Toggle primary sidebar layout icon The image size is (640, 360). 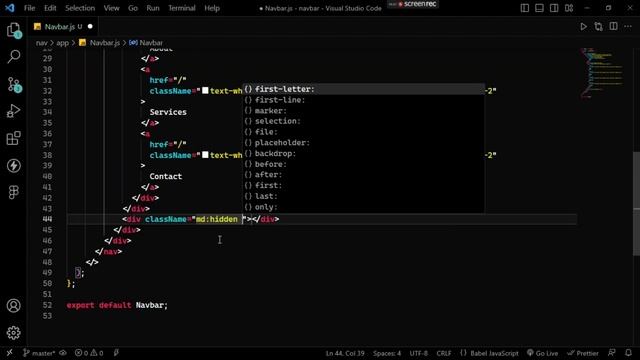point(524,8)
